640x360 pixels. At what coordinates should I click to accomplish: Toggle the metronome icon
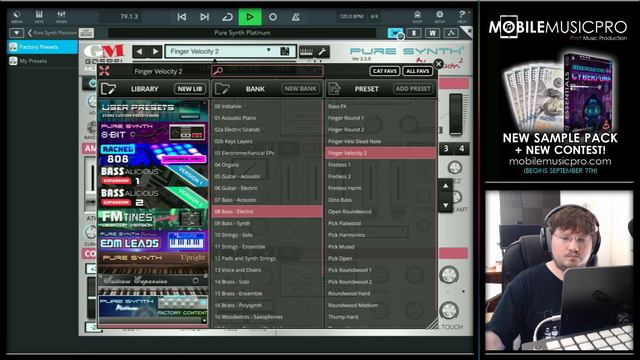[x=296, y=17]
